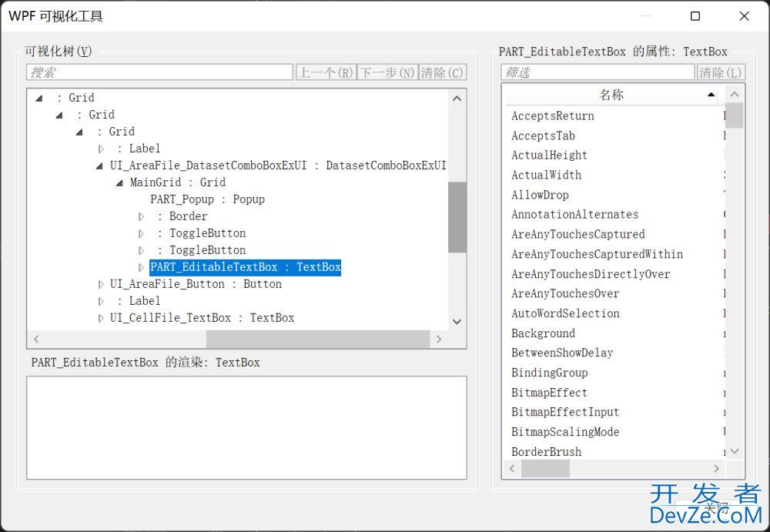This screenshot has height=532, width=770.
Task: Select the BorderBrush property row
Action: pyautogui.click(x=614, y=451)
